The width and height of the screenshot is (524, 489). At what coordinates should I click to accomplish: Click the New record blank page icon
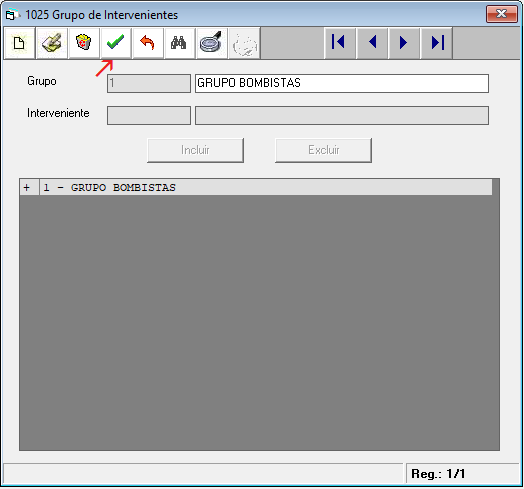point(19,43)
